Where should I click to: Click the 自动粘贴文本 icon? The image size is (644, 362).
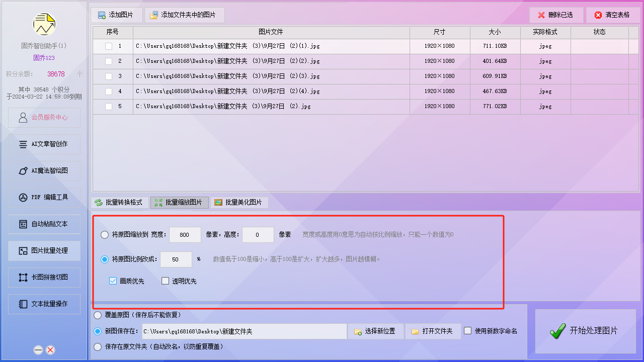tap(23, 224)
